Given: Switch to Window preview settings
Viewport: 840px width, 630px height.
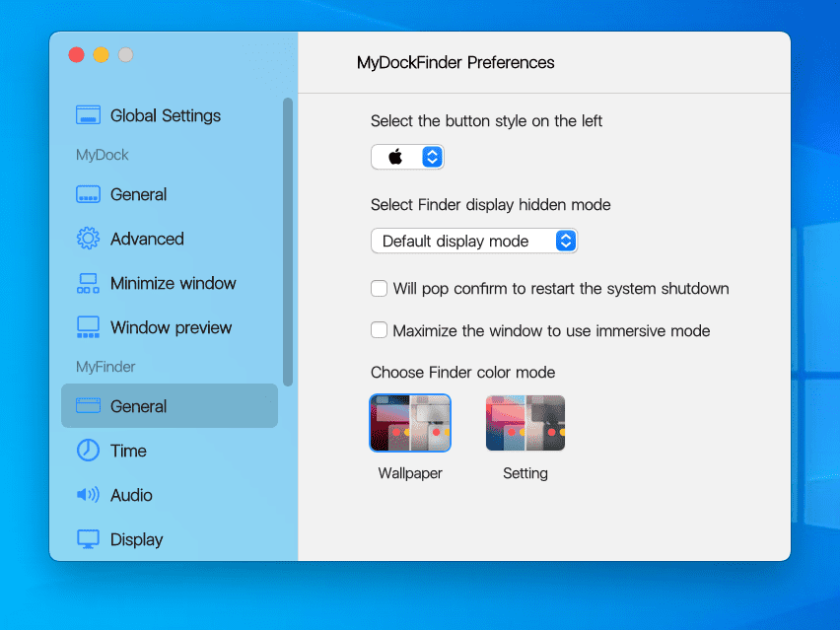Looking at the screenshot, I should 170,327.
